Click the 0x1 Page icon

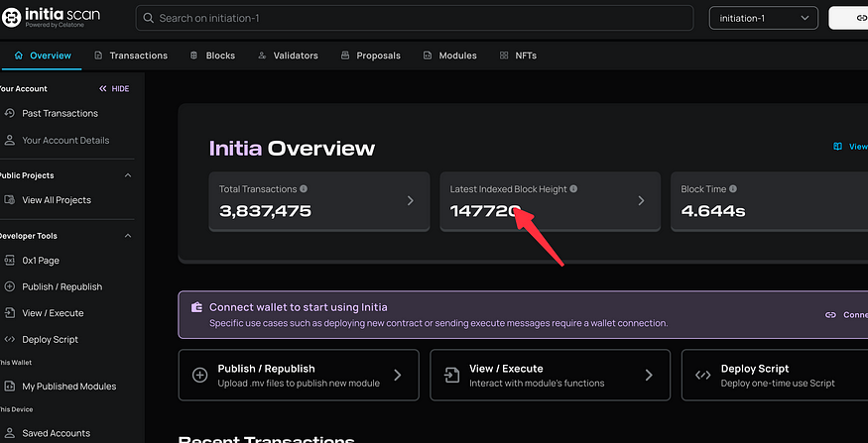[9, 260]
